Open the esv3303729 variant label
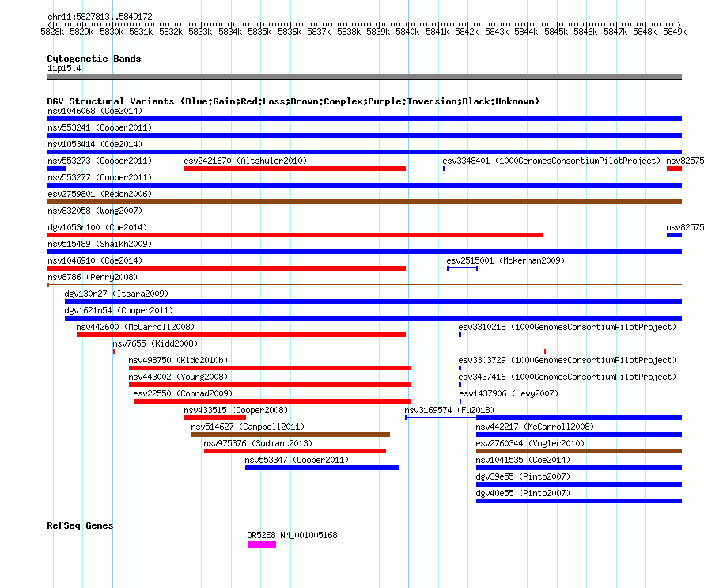The width and height of the screenshot is (704, 588). point(567,360)
